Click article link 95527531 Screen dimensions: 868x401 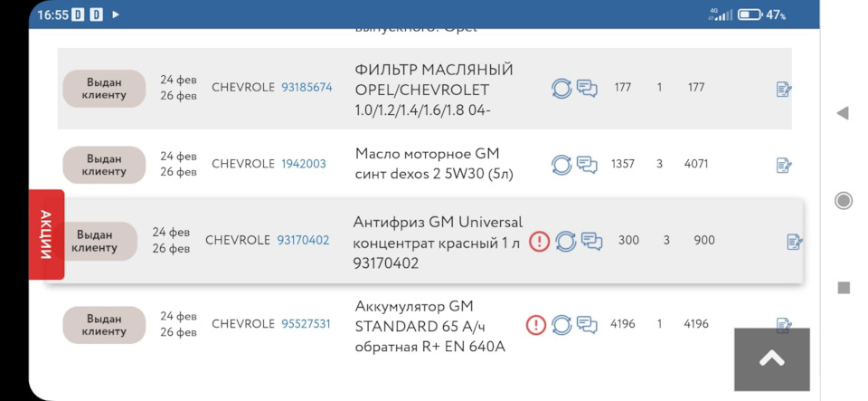(x=306, y=323)
